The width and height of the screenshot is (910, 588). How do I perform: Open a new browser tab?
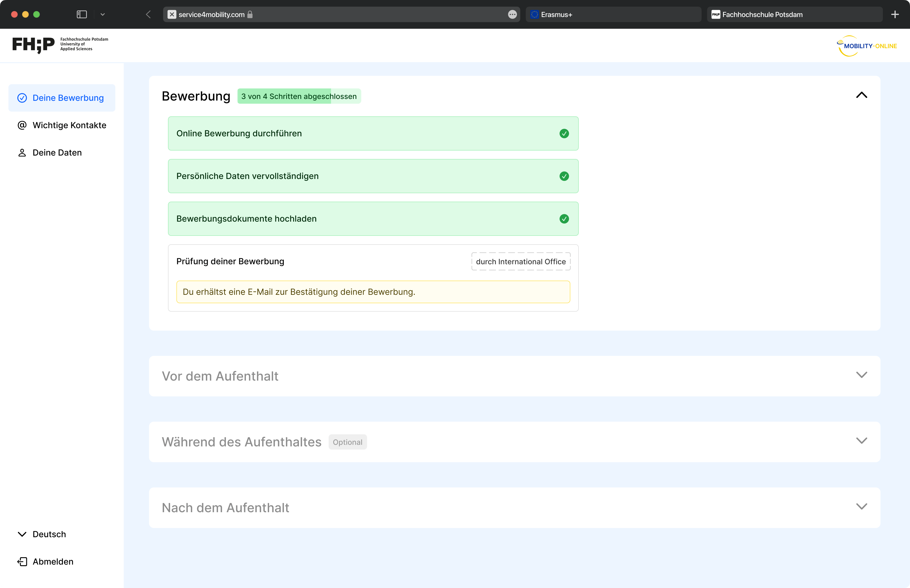point(895,14)
